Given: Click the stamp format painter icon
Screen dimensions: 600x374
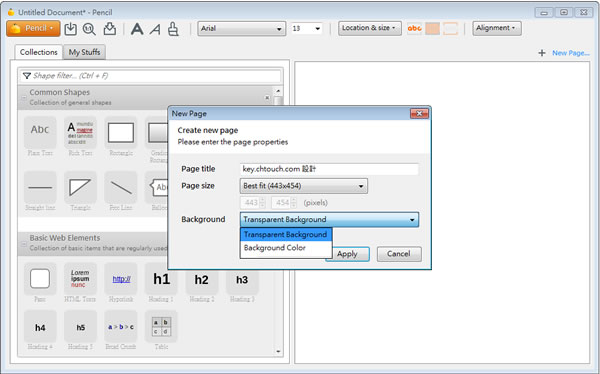Looking at the screenshot, I should tap(173, 29).
